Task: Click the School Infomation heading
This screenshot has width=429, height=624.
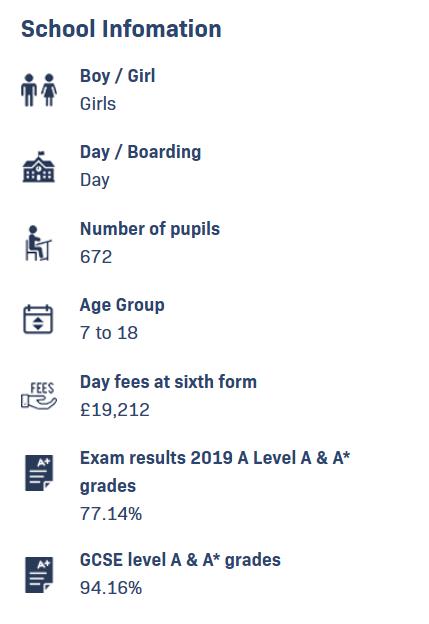Action: [x=121, y=29]
